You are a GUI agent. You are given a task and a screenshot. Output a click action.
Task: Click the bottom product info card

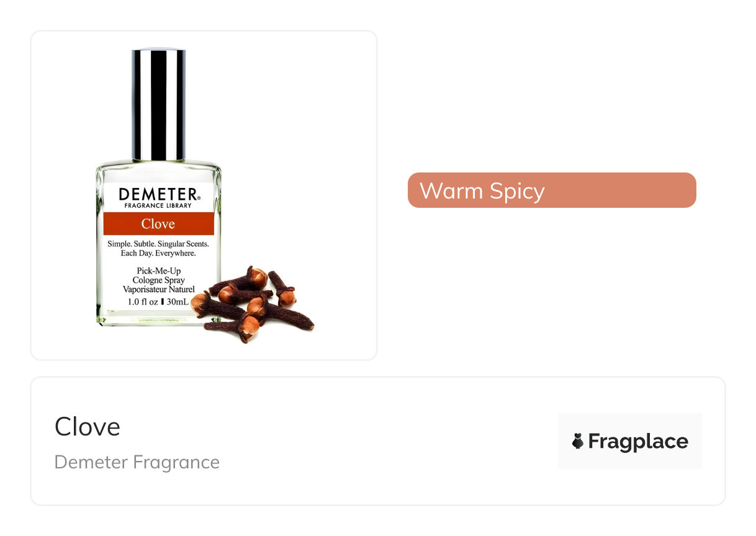pyautogui.click(x=378, y=441)
